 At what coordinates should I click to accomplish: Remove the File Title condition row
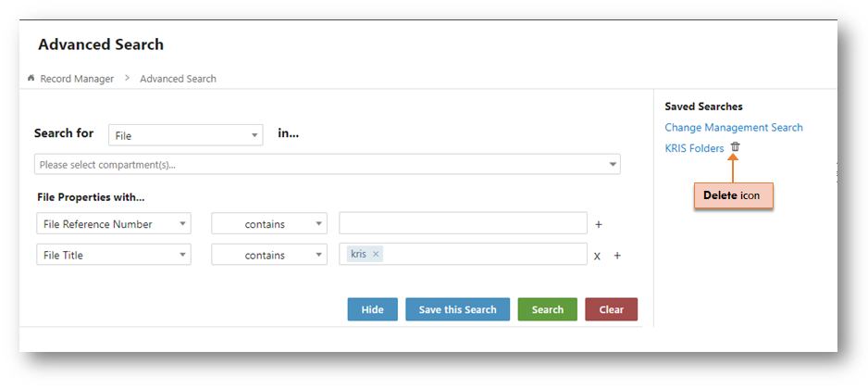coord(597,256)
